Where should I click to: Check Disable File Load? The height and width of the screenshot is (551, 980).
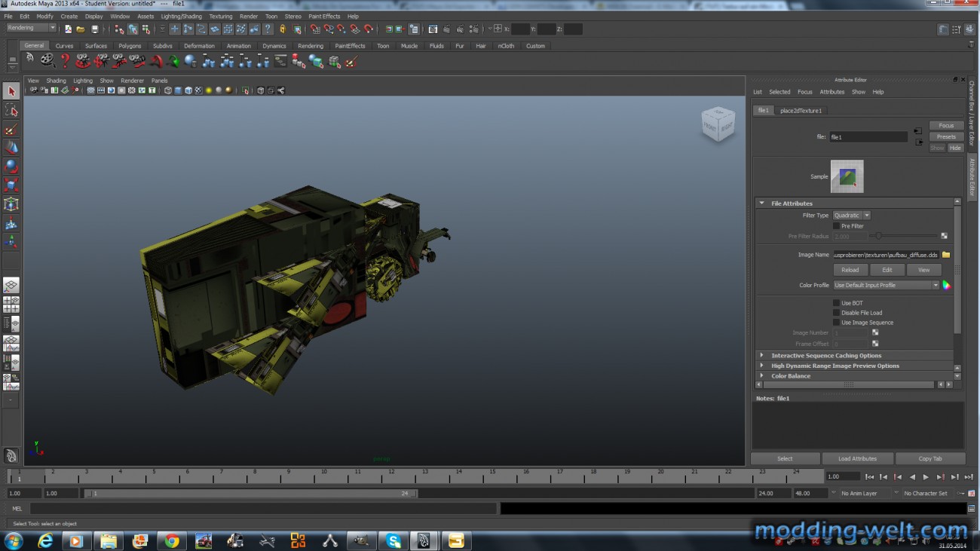[x=836, y=313]
